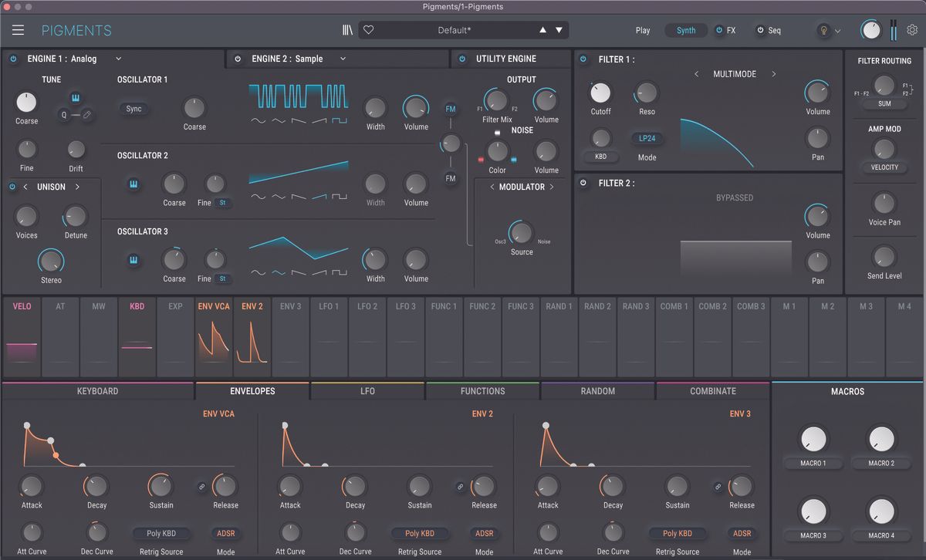Toggle KBD tracking on Filter 1
Viewport: 926px width, 560px height.
tap(600, 156)
